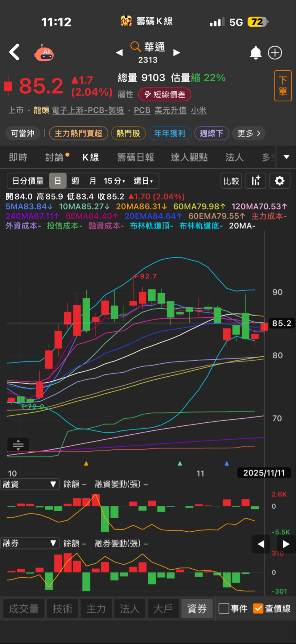Screen dimensions: 296x644
Task: Select the 主力 bottom tab
Action: 96,608
